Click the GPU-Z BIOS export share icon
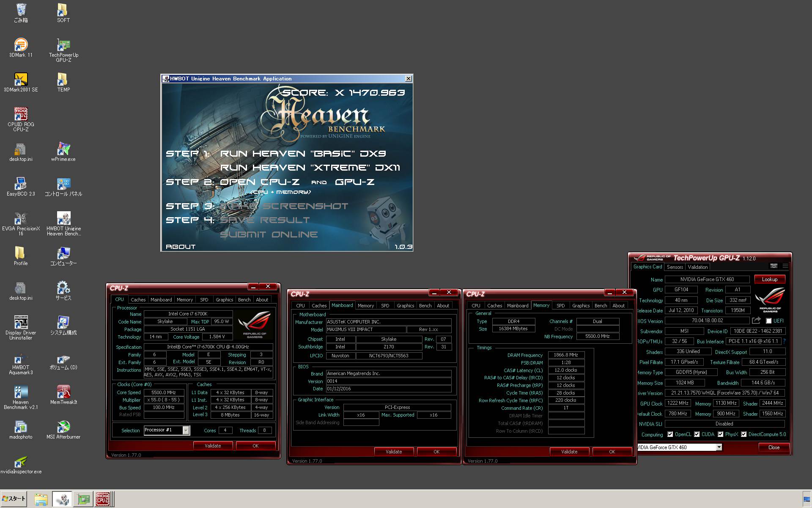The image size is (812, 508). click(756, 320)
